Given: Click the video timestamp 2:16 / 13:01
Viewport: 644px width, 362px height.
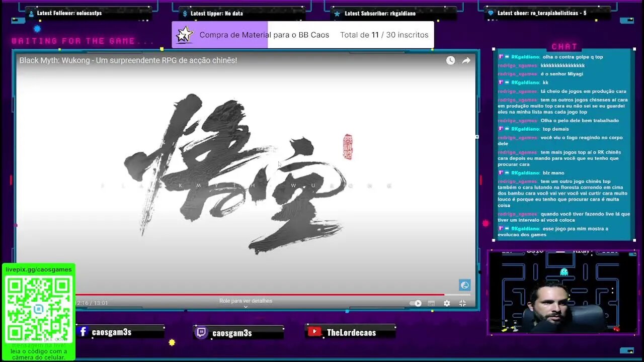Looking at the screenshot, I should [x=93, y=303].
